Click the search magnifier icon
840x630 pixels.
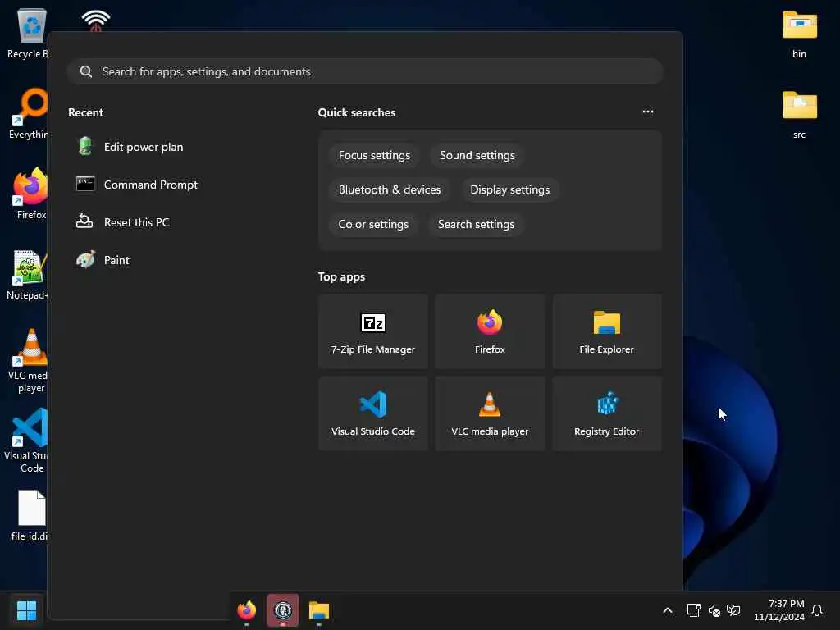(85, 71)
